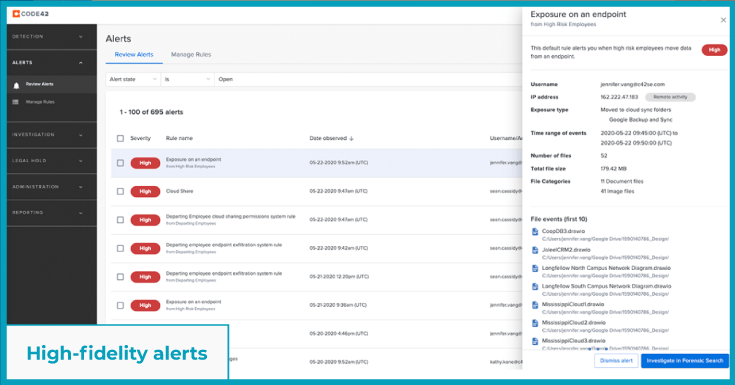Switch to the Manage Rules tab
The image size is (735, 385).
pyautogui.click(x=191, y=54)
